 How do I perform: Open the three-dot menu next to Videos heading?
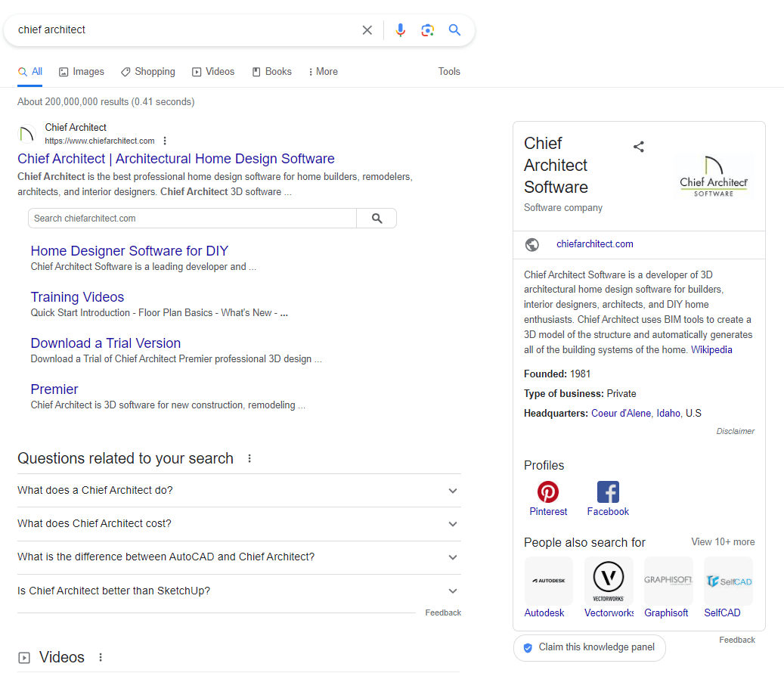(101, 658)
